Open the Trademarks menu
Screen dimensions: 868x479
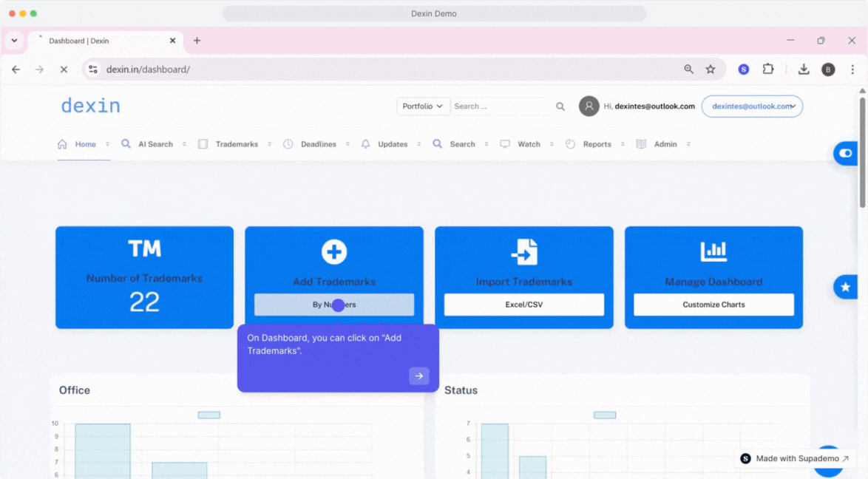(237, 144)
